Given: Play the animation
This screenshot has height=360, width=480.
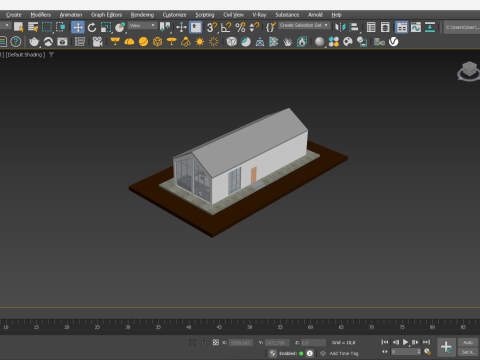Looking at the screenshot, I should point(405,342).
